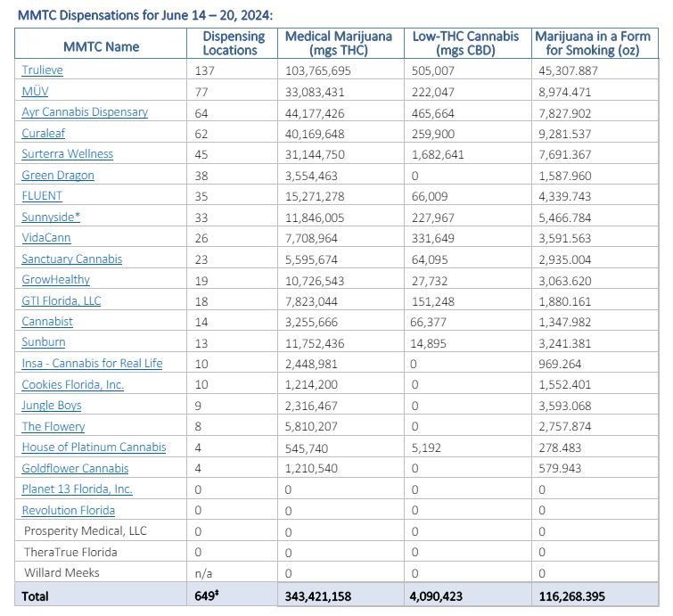
Task: Open the Sunnyside* link
Action: pos(51,218)
